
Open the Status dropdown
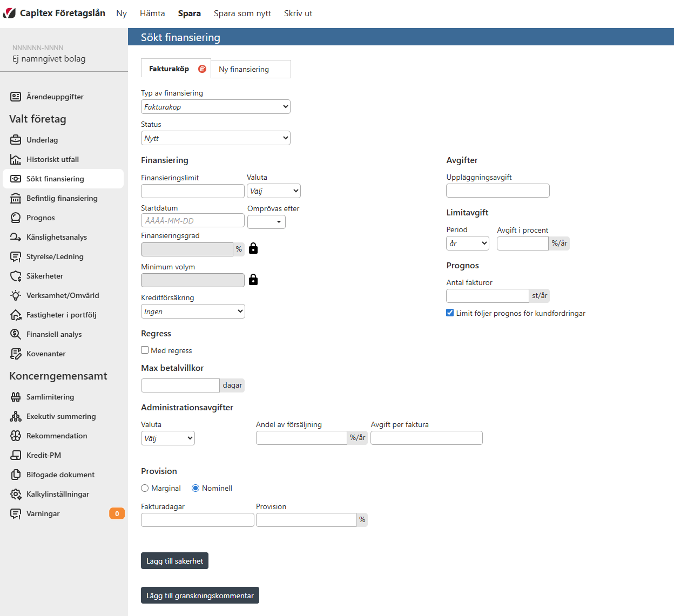(215, 138)
